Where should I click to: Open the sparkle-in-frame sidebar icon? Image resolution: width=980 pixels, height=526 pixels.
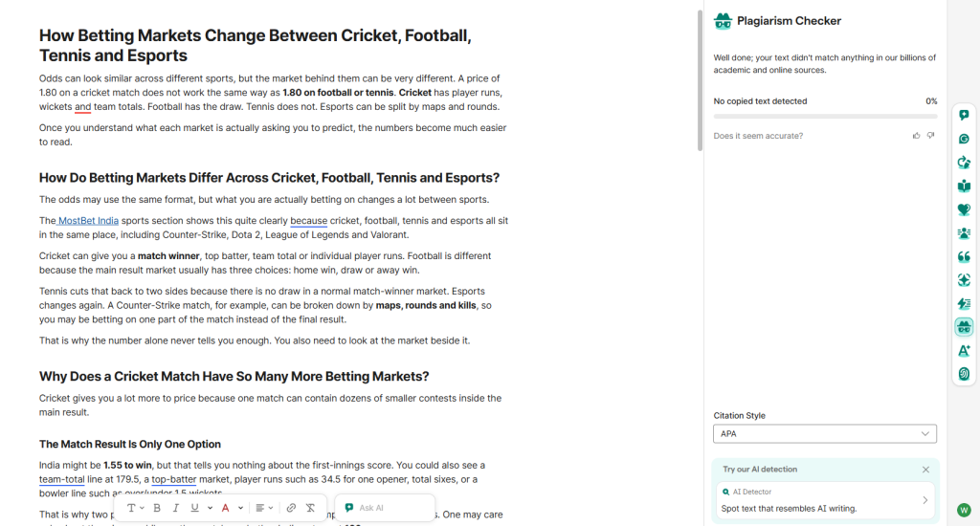point(964,280)
